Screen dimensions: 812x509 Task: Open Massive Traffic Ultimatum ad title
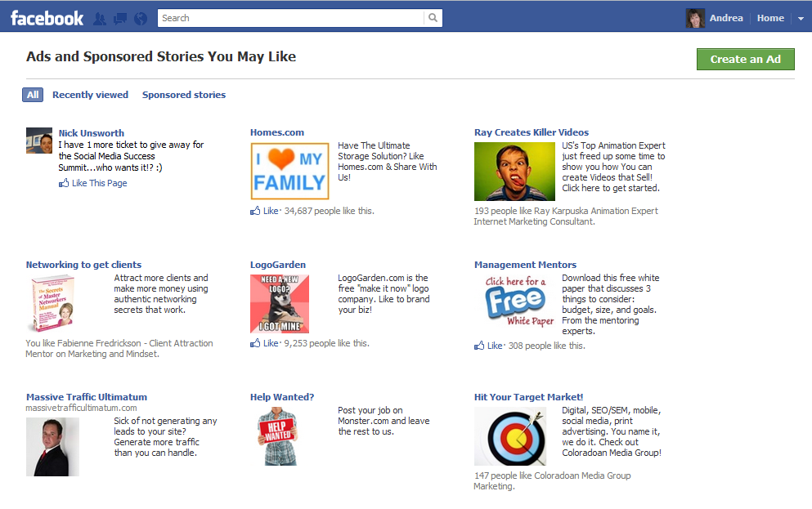point(87,397)
